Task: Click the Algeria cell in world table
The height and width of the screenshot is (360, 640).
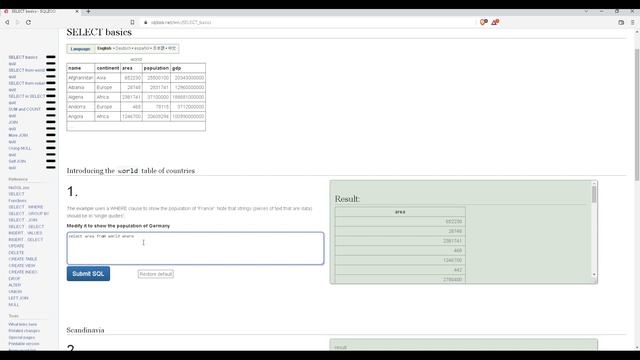Action: point(80,97)
